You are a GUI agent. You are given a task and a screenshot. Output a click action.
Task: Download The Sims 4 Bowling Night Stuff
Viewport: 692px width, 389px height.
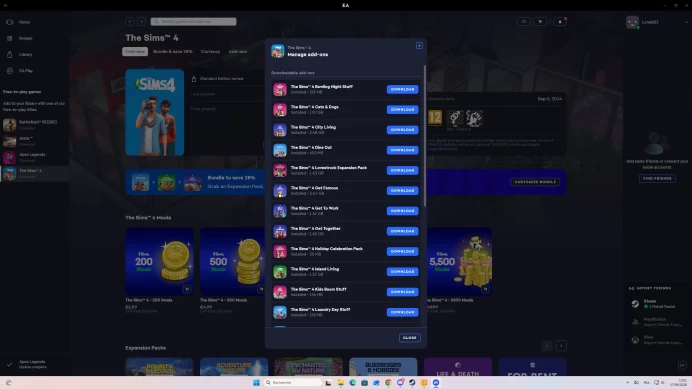click(x=402, y=89)
